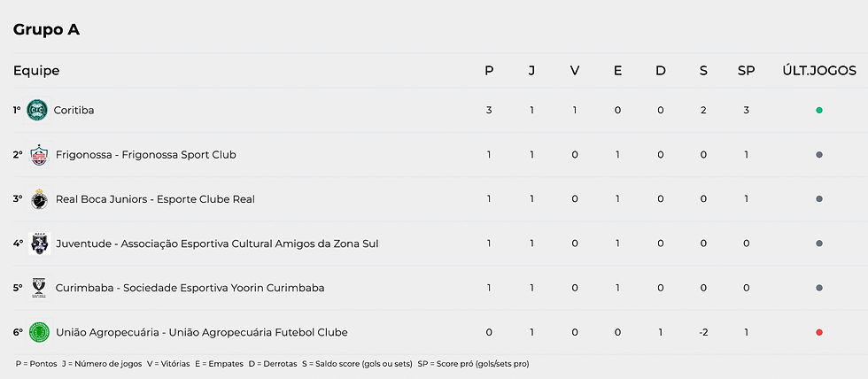This screenshot has width=868, height=379.
Task: Open Real Boca Juniors - Esporte Clube Real
Action: pos(156,199)
